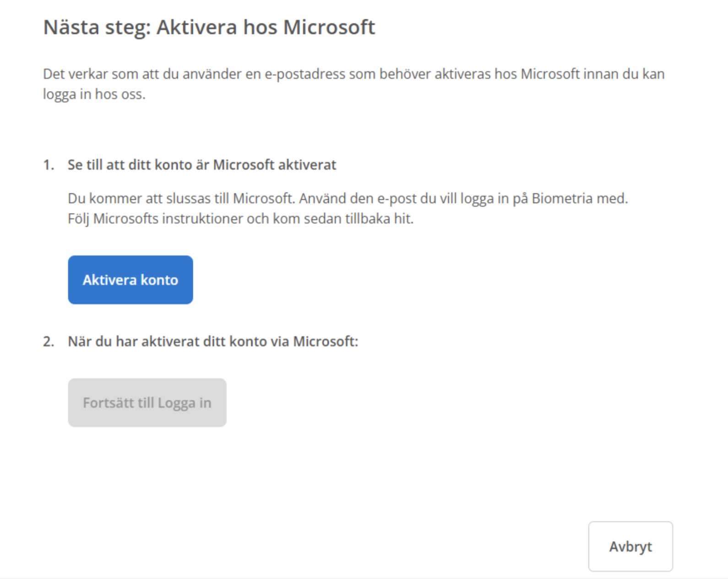This screenshot has width=728, height=579.
Task: Click the blue "Aktivera konto" button
Action: (x=130, y=280)
